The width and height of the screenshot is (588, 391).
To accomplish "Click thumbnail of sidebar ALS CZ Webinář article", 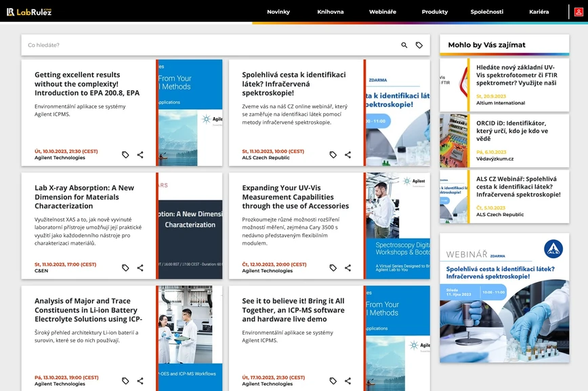I will (x=453, y=197).
